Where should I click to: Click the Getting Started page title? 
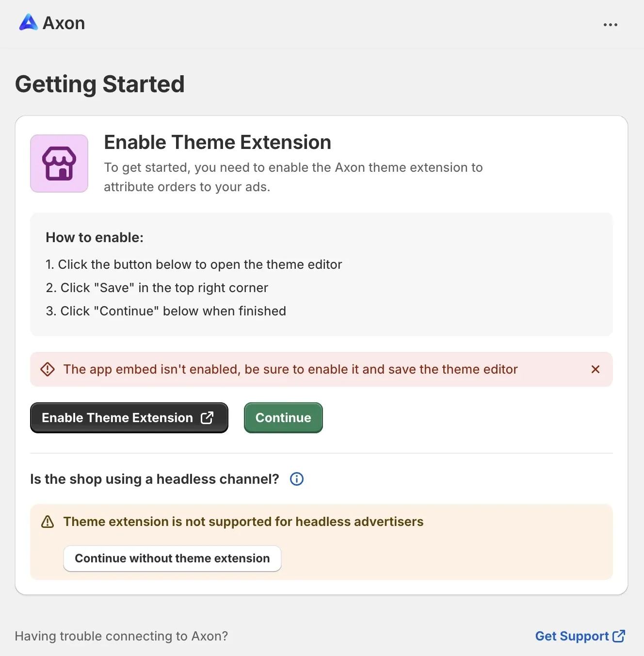coord(100,83)
